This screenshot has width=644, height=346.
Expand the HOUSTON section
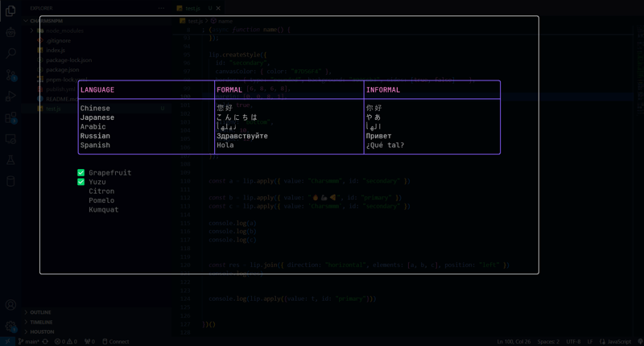point(41,332)
